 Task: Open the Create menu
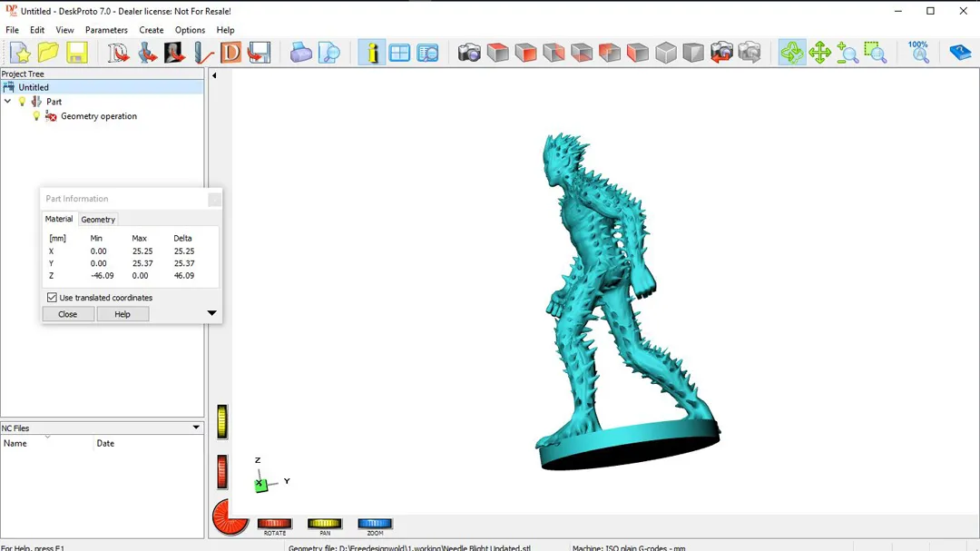click(x=152, y=30)
